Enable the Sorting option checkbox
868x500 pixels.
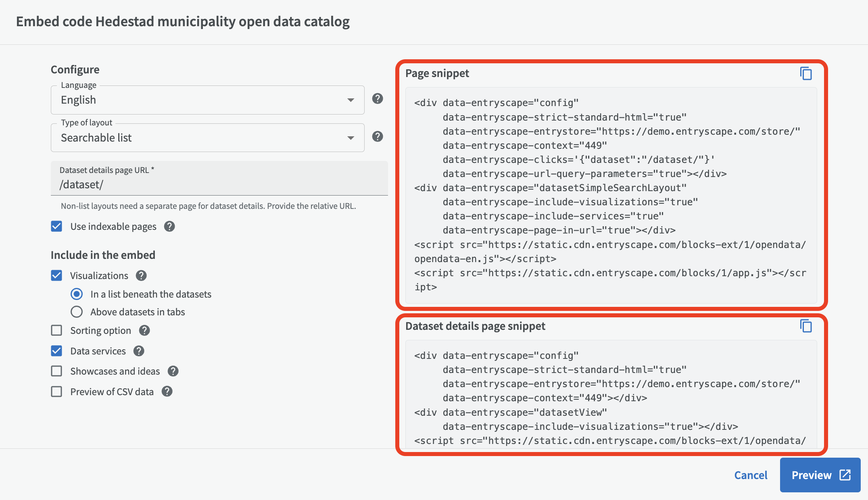56,331
